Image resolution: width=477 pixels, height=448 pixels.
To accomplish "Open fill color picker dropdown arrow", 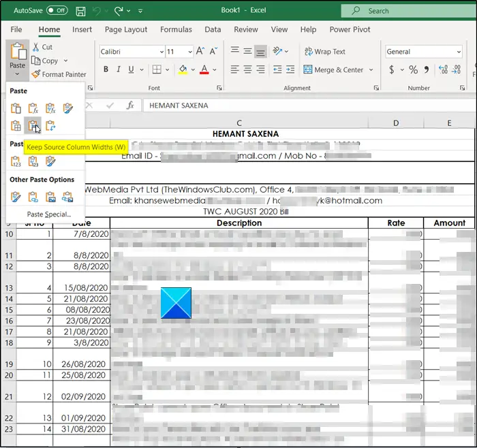I will click(x=193, y=69).
